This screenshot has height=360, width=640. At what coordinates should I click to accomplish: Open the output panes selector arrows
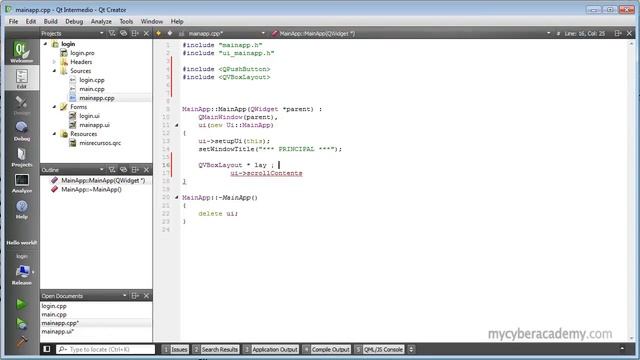click(411, 349)
